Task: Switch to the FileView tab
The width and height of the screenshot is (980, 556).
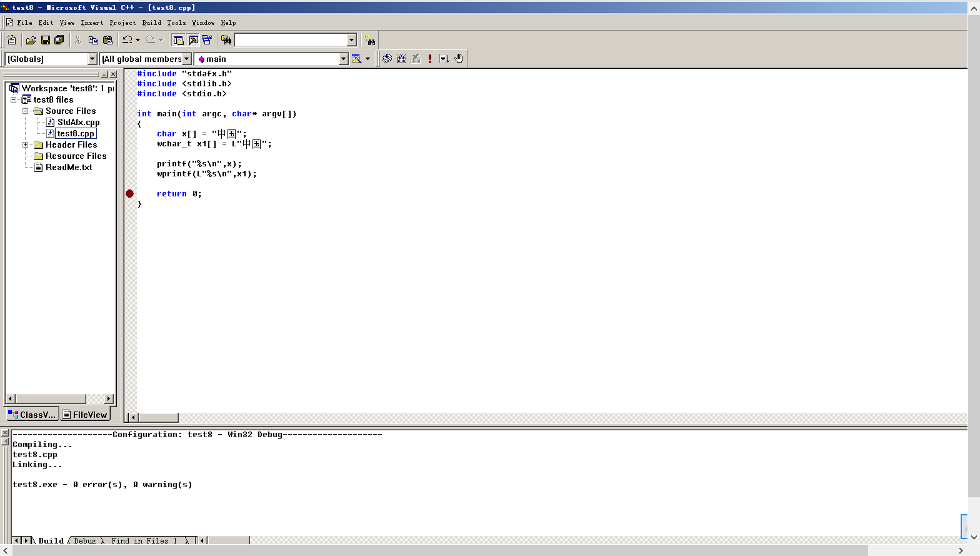Action: (85, 415)
